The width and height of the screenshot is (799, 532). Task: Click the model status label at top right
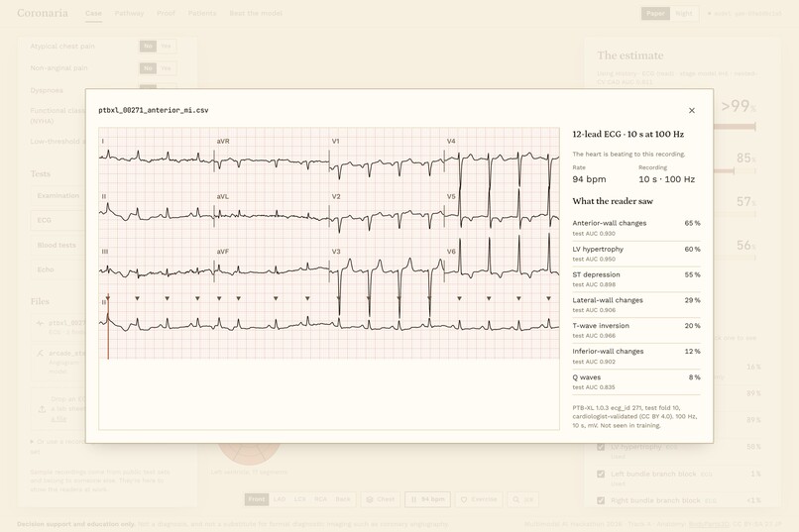click(x=744, y=13)
